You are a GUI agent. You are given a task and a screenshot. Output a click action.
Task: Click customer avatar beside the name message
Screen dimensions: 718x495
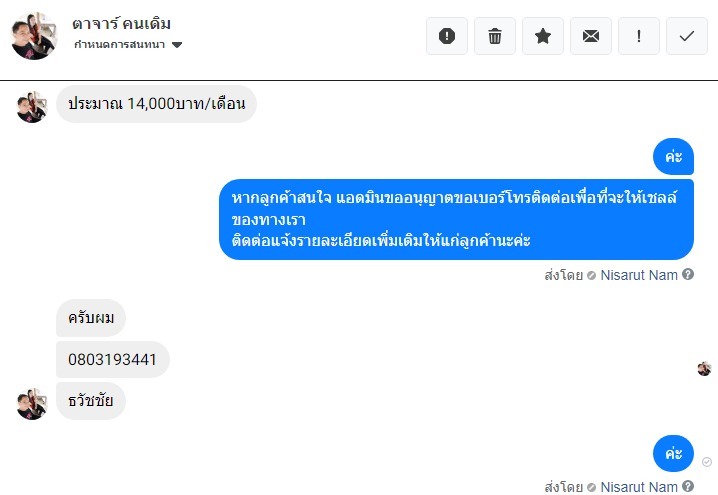[32, 404]
